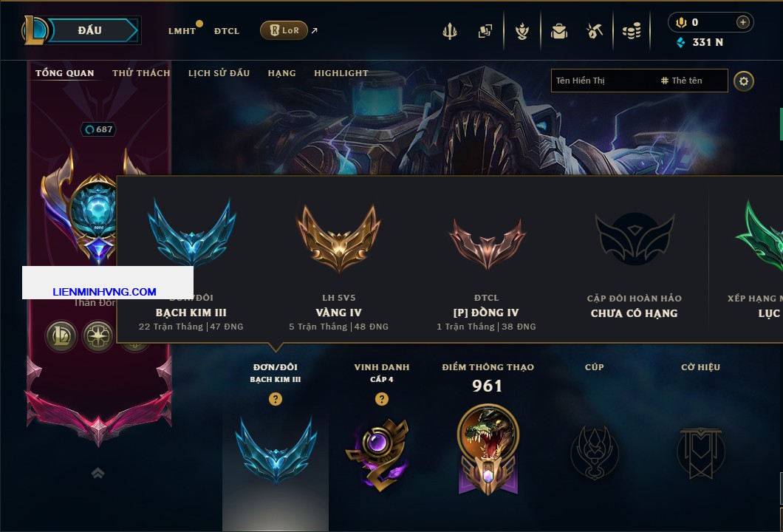Click the Cúp trophy emblem
This screenshot has width=783, height=532.
pos(594,453)
